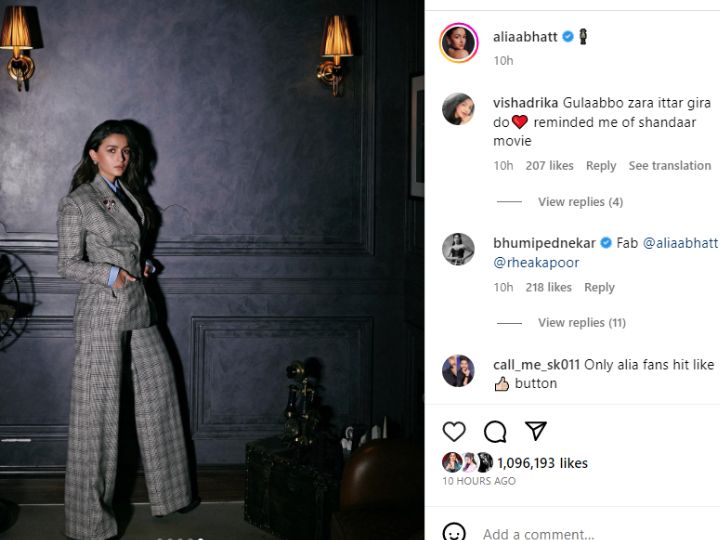
Task: Reply to bhumipednekar's comment
Action: click(x=599, y=287)
